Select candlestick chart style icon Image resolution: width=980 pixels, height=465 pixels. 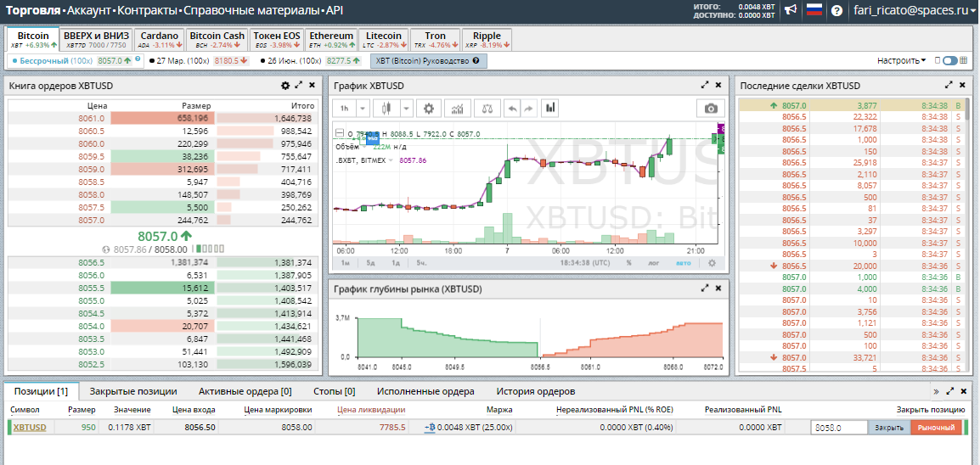[387, 108]
